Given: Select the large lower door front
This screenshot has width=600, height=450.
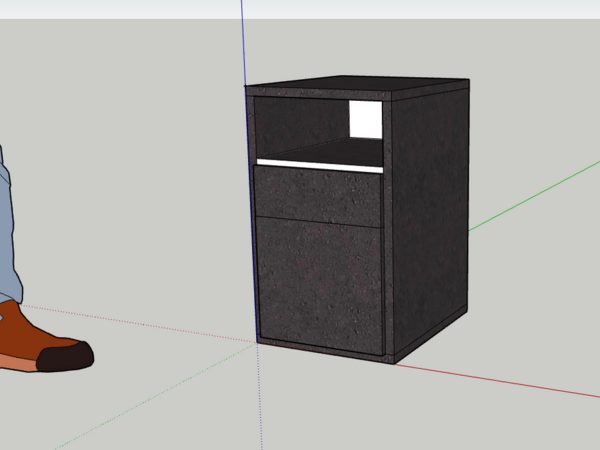Looking at the screenshot, I should 320,283.
